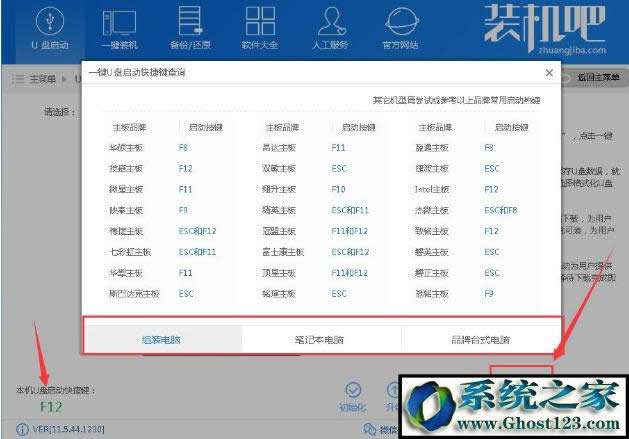Click the 华硕主板 row in the table
Screen dimensions: 629x439
[126, 147]
